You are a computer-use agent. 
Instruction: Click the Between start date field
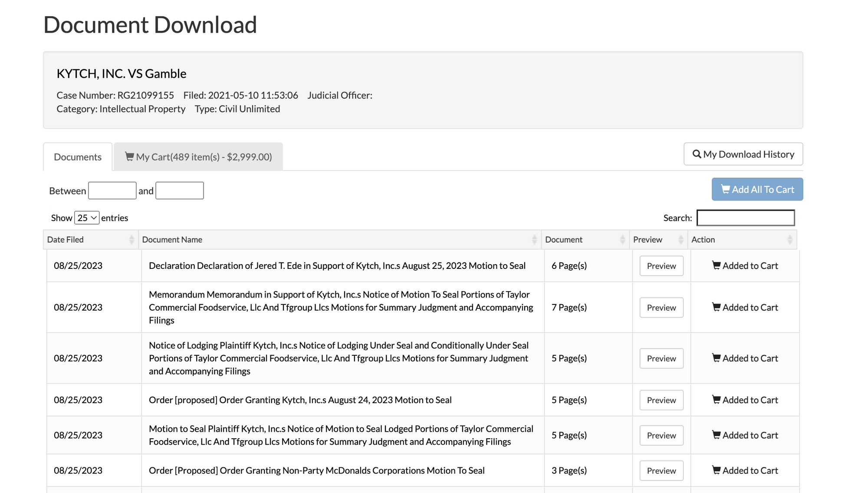112,191
